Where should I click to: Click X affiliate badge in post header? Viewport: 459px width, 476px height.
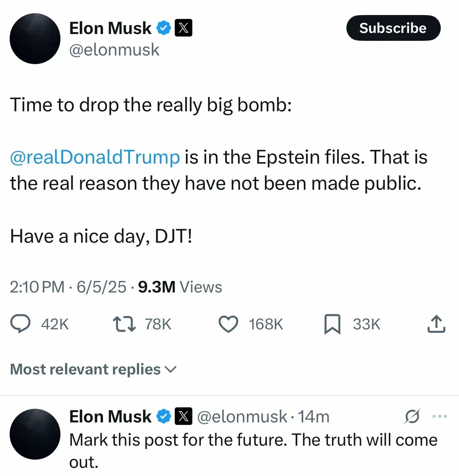tap(183, 28)
